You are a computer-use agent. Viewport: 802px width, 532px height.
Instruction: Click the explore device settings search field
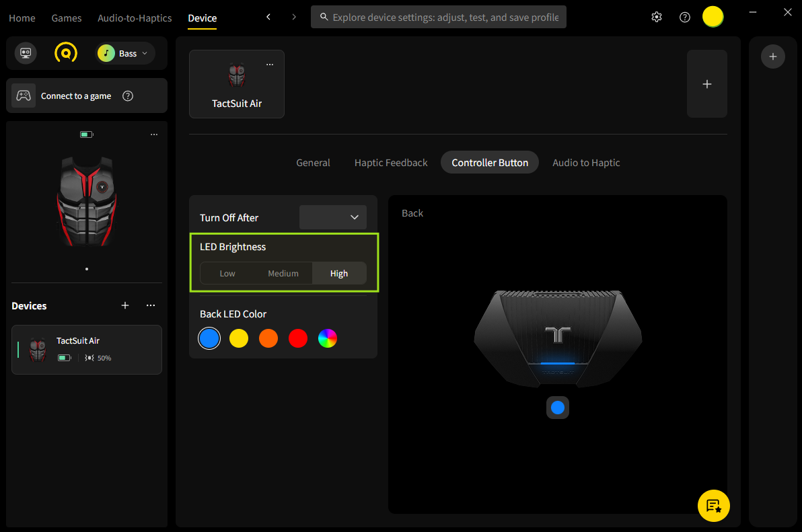point(438,17)
